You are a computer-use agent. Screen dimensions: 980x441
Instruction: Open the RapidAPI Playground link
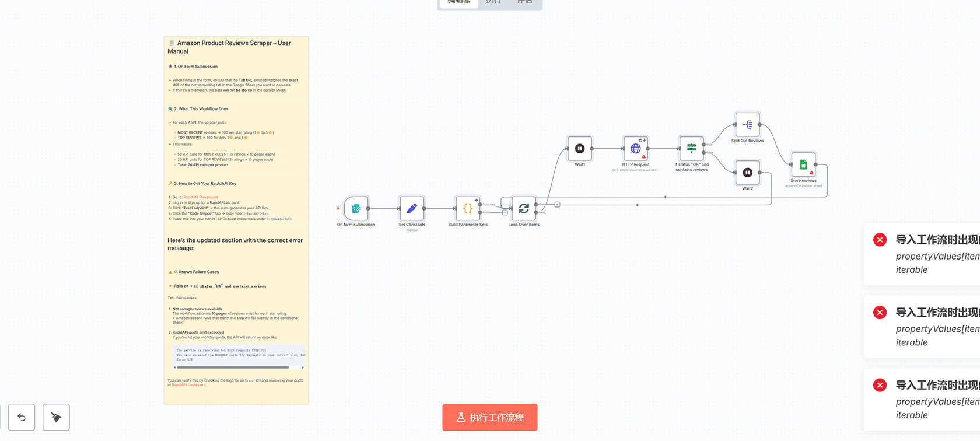201,197
